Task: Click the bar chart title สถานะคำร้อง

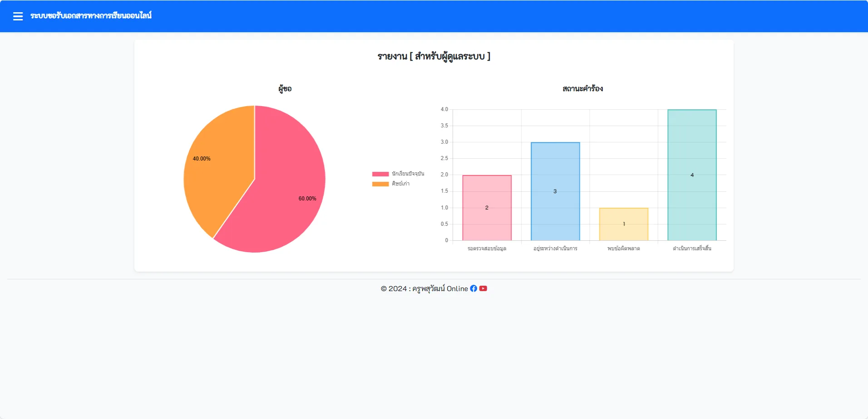Action: (x=582, y=88)
